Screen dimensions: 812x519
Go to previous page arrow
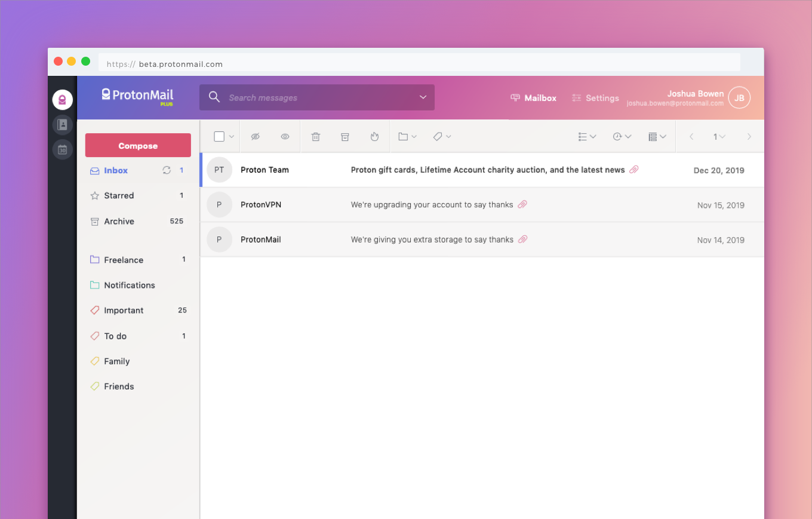(691, 137)
